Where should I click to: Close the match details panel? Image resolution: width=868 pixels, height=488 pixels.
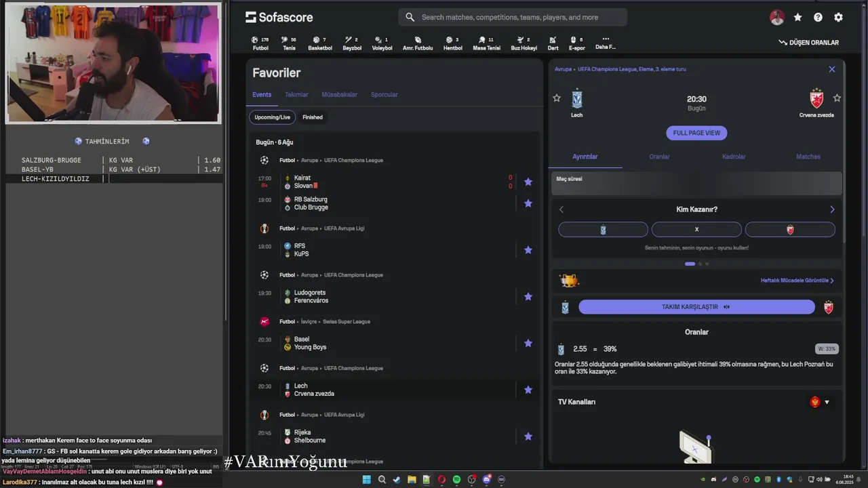coord(832,69)
